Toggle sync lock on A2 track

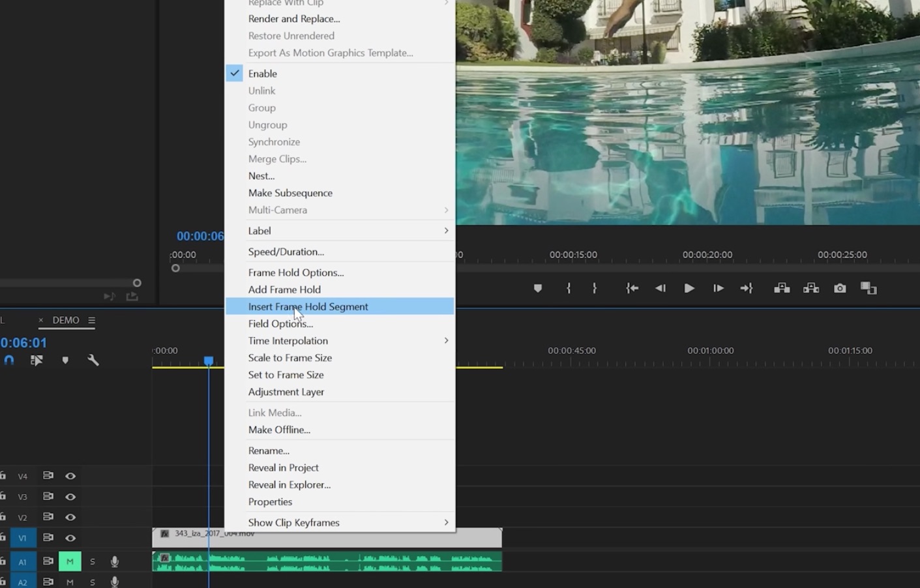48,581
